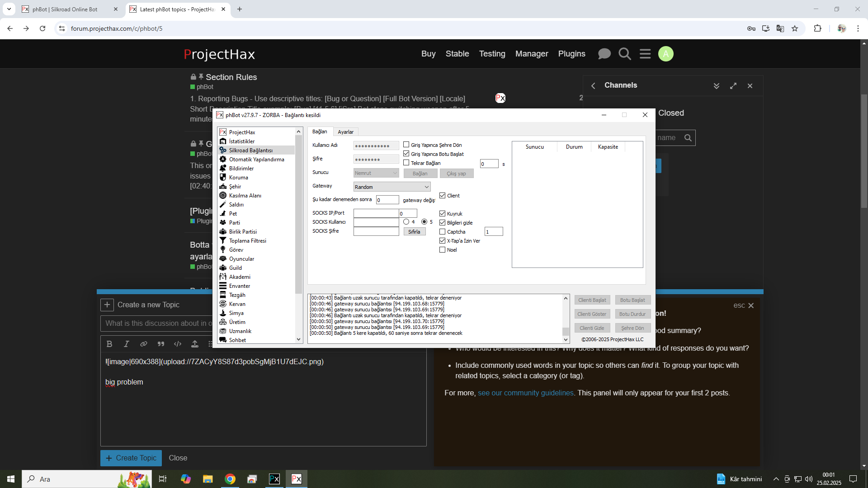Click the Create Topic button
Viewport: 868px width, 488px height.
(131, 458)
